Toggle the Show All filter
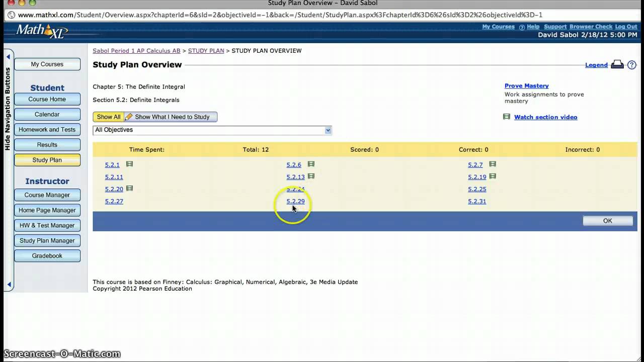 (x=108, y=117)
